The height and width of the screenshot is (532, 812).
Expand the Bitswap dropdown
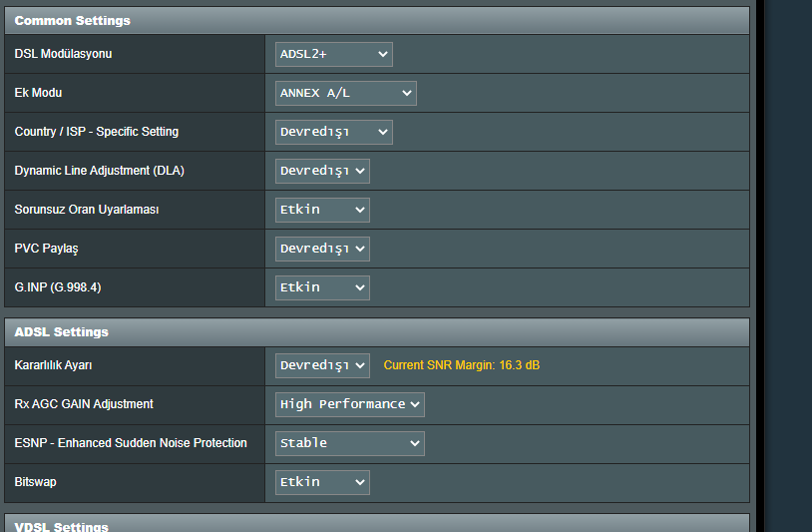tap(322, 482)
